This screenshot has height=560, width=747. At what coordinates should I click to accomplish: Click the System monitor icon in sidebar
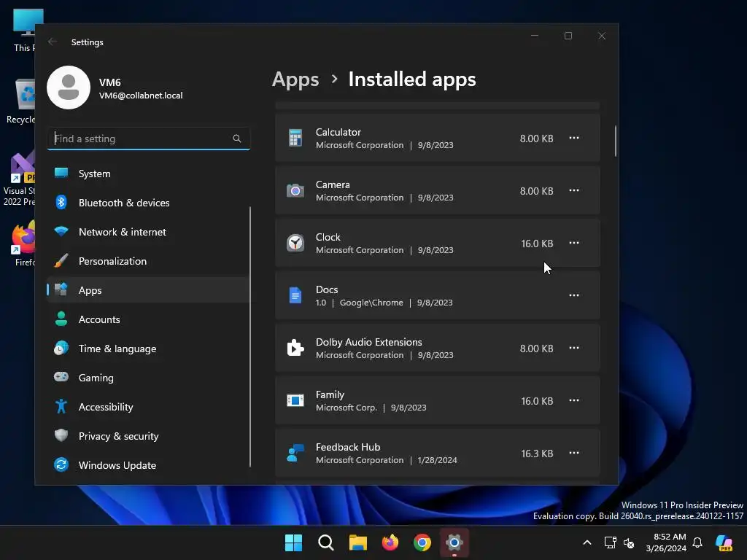[x=61, y=173]
